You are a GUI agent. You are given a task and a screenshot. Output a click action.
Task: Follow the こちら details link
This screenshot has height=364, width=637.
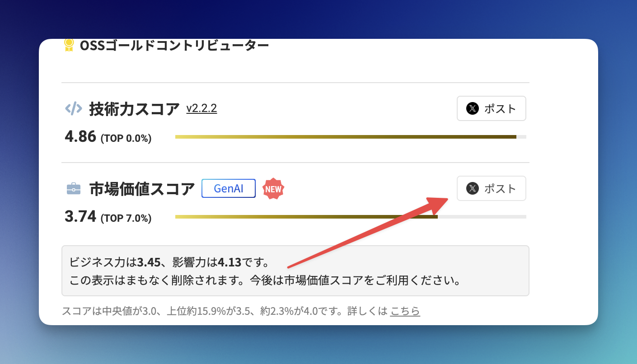point(405,311)
